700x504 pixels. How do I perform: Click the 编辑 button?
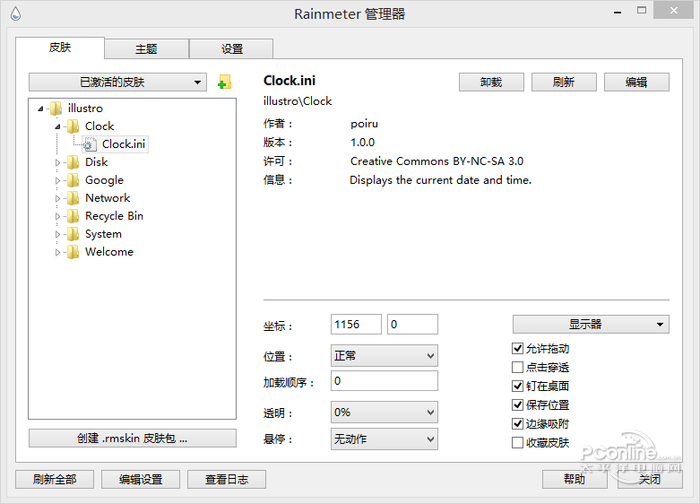point(636,82)
